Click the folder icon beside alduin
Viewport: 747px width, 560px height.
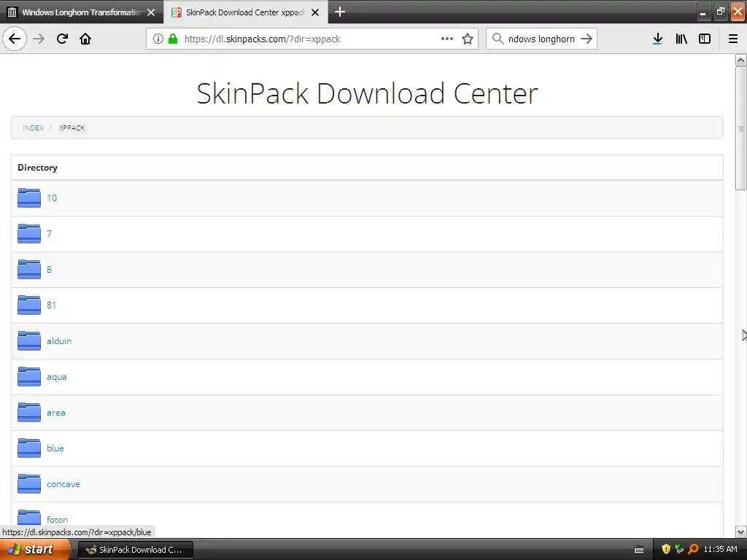point(29,341)
